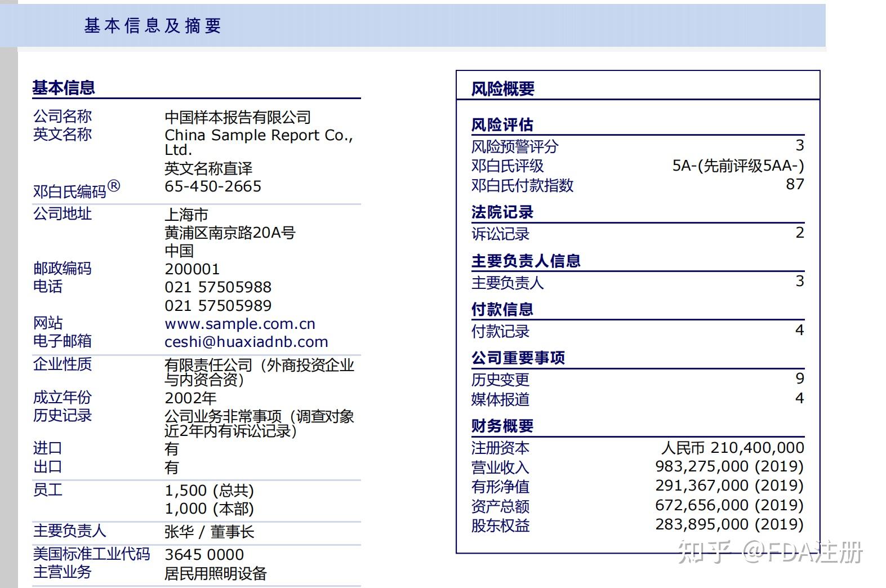The height and width of the screenshot is (588, 886).
Task: Select shareholder equity 283,895,000 (2019)
Action: coord(730,524)
